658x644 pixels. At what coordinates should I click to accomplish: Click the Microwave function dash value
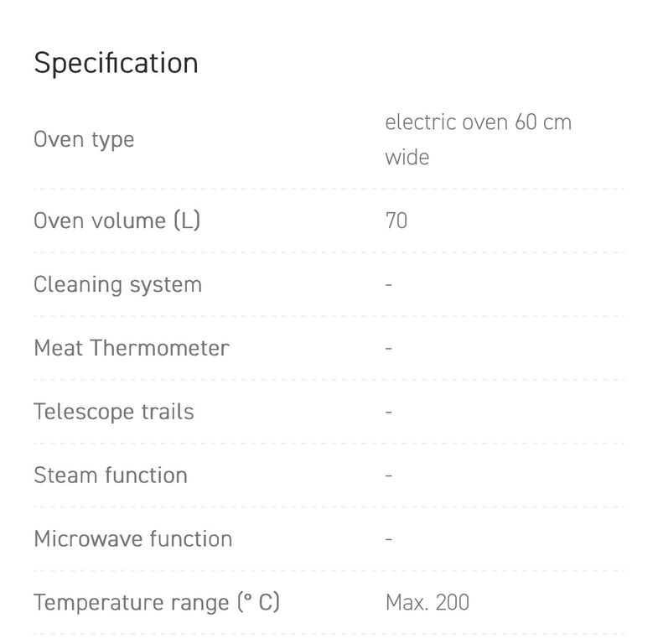(389, 539)
